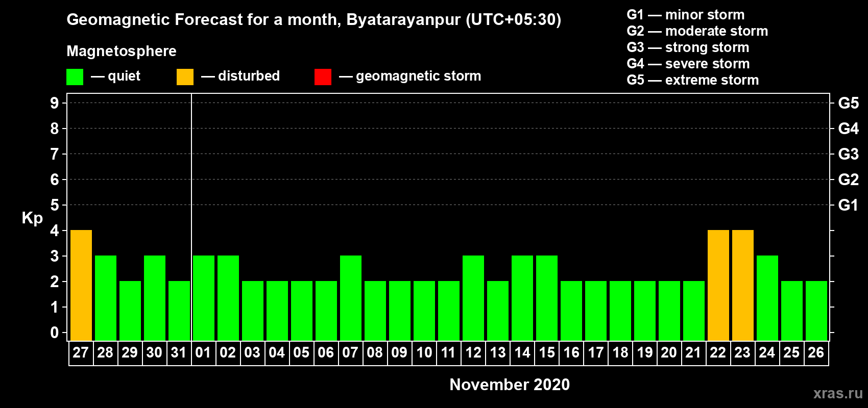Select the green bar for day 07
The width and height of the screenshot is (868, 408).
tap(351, 298)
